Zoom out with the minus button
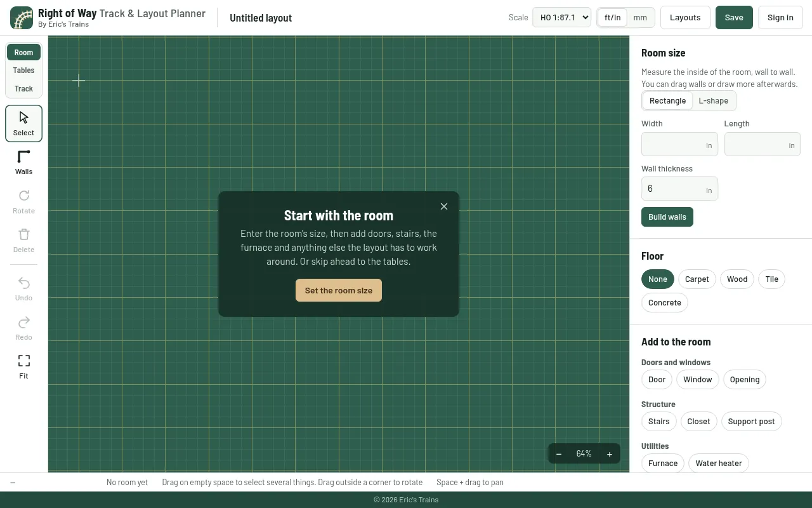Image resolution: width=812 pixels, height=508 pixels. point(559,454)
